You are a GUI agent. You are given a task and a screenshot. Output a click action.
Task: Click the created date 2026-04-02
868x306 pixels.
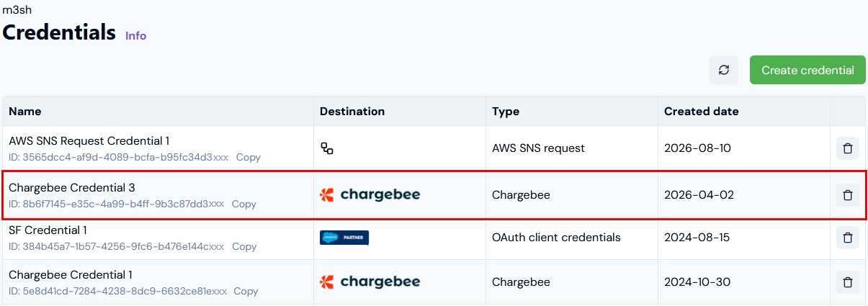tap(699, 194)
